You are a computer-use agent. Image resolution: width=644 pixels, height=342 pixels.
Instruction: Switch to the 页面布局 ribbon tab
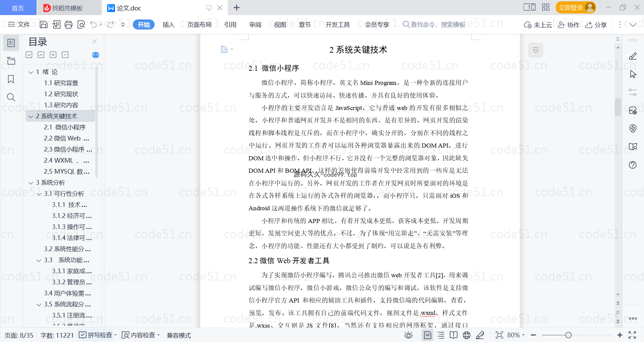[x=199, y=24]
